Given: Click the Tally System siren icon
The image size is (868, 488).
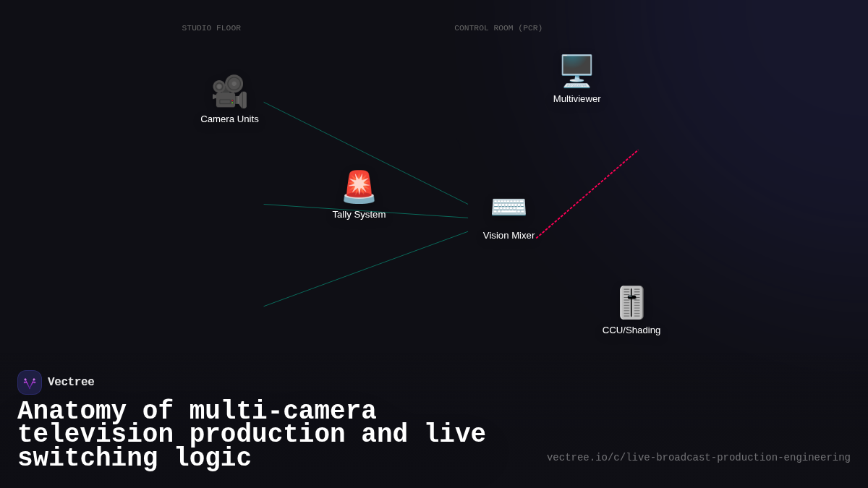Looking at the screenshot, I should [359, 187].
